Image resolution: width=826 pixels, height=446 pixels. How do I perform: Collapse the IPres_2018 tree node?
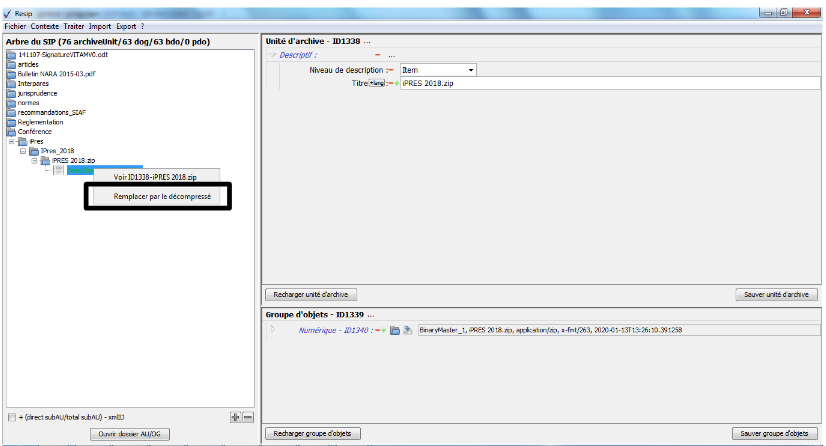tap(23, 151)
